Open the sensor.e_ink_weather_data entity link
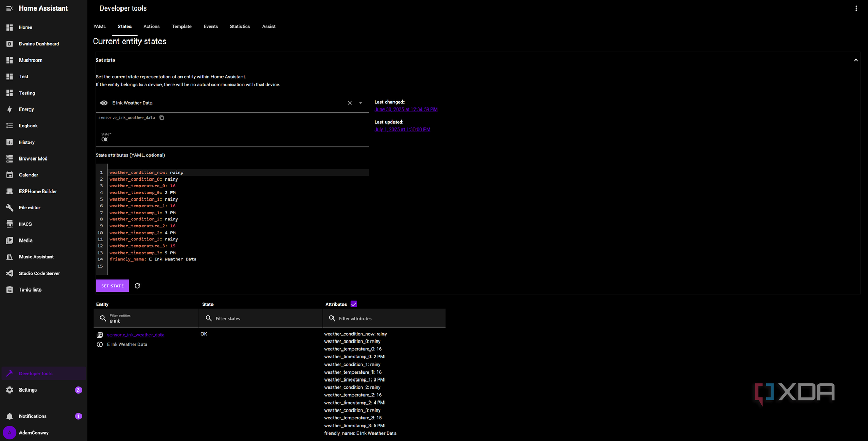The image size is (868, 441). [x=136, y=335]
